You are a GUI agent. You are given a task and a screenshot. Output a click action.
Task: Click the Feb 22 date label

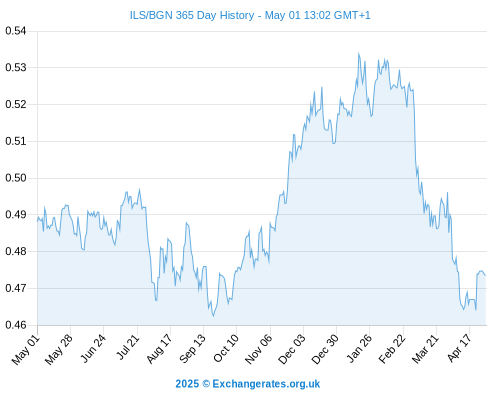pyautogui.click(x=392, y=349)
